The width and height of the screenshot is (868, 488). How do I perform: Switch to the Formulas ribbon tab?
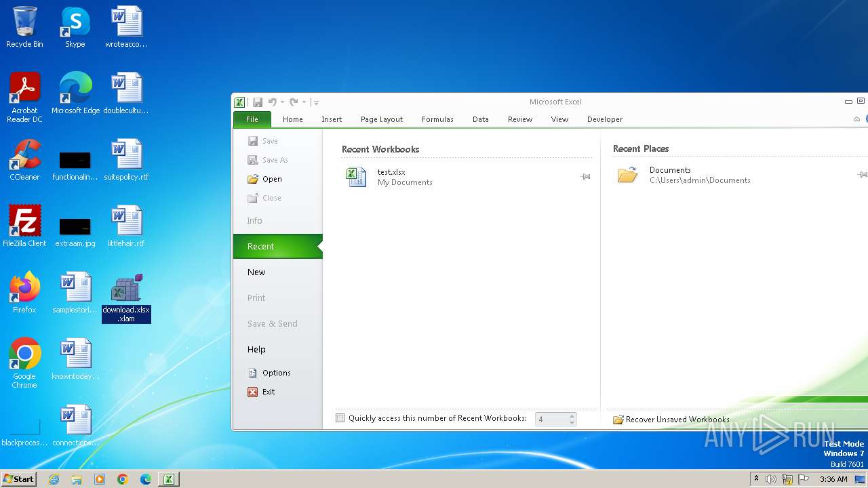tap(437, 119)
